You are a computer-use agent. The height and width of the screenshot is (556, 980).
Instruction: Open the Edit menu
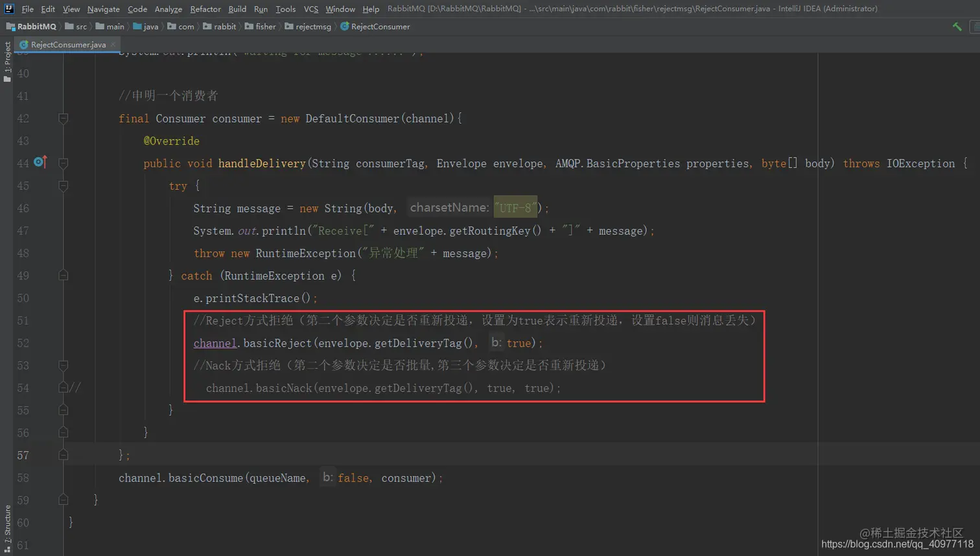[x=48, y=9]
